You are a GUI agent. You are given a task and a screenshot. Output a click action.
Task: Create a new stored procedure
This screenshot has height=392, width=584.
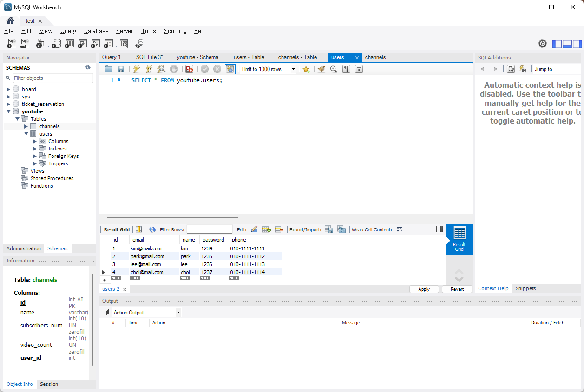pyautogui.click(x=95, y=44)
